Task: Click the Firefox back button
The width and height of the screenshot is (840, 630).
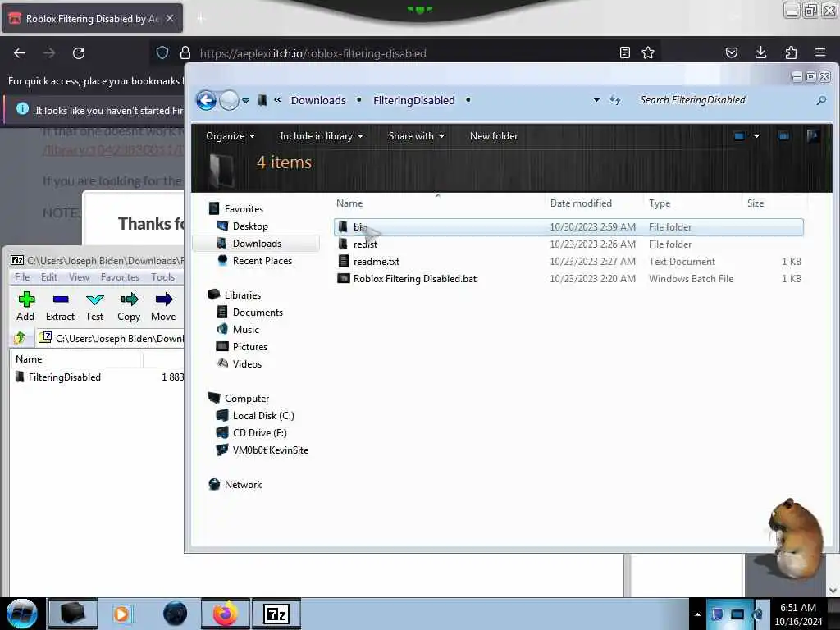Action: [20, 53]
